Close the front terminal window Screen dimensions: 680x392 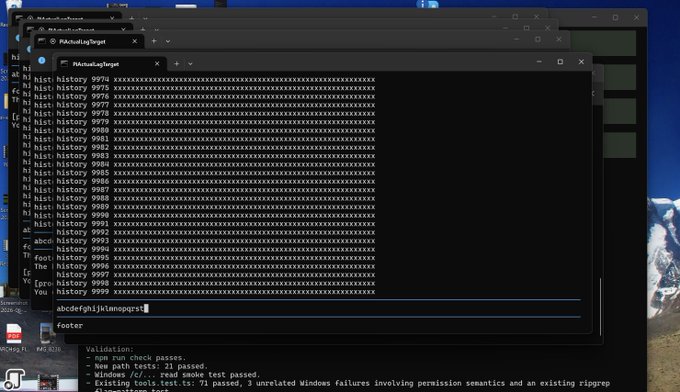(x=582, y=62)
